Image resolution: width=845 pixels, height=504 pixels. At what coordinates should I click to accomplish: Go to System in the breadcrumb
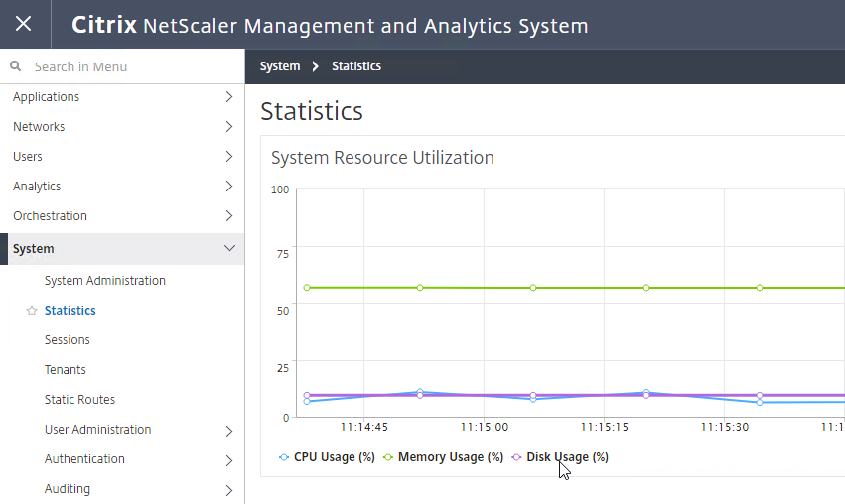point(280,66)
